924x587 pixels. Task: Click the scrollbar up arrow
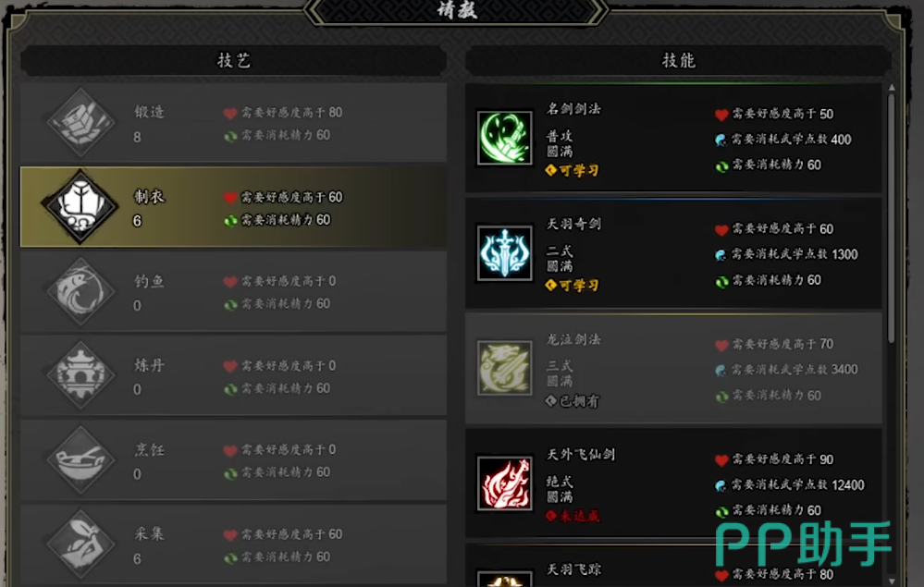coord(892,87)
